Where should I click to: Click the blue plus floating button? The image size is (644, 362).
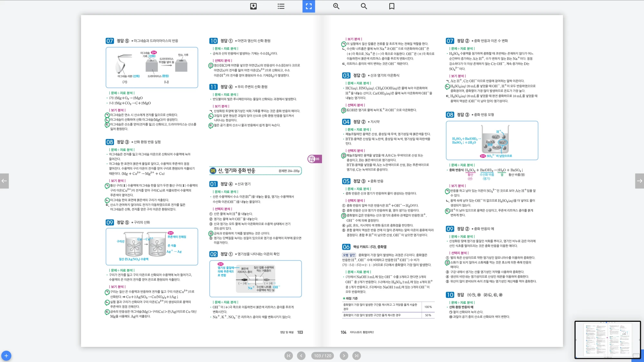coord(6,356)
